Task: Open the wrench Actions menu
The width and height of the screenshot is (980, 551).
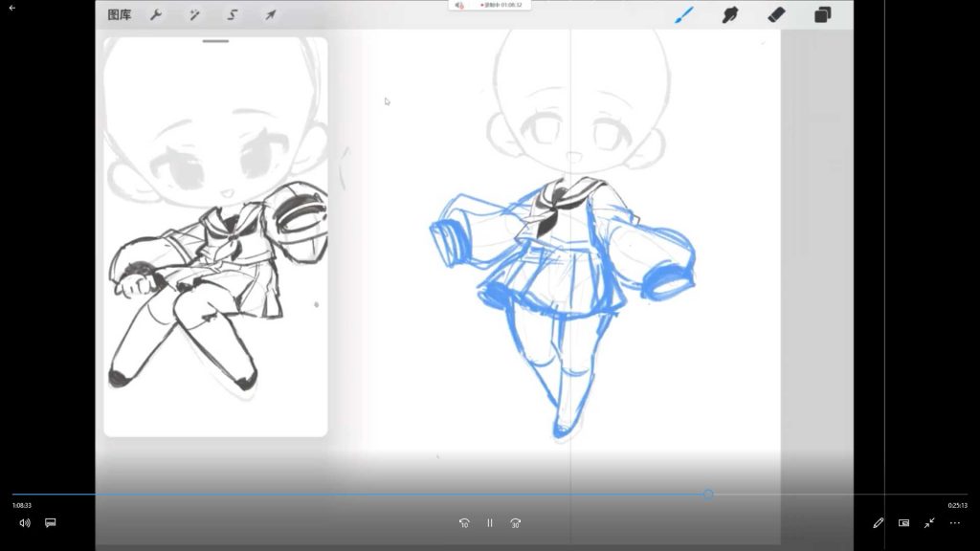Action: click(x=156, y=15)
